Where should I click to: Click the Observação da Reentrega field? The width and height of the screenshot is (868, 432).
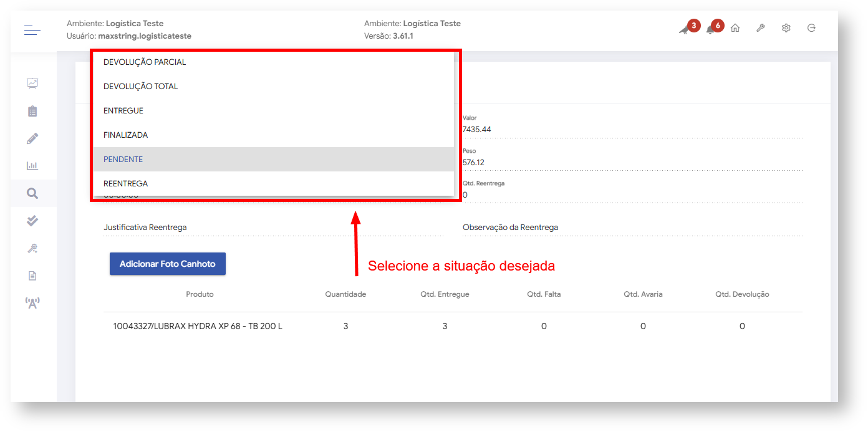(x=632, y=228)
